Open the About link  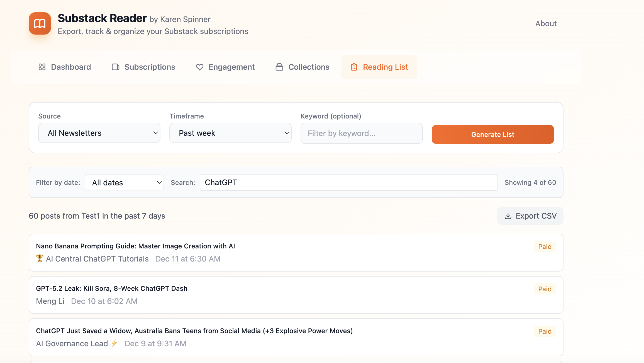coord(546,23)
